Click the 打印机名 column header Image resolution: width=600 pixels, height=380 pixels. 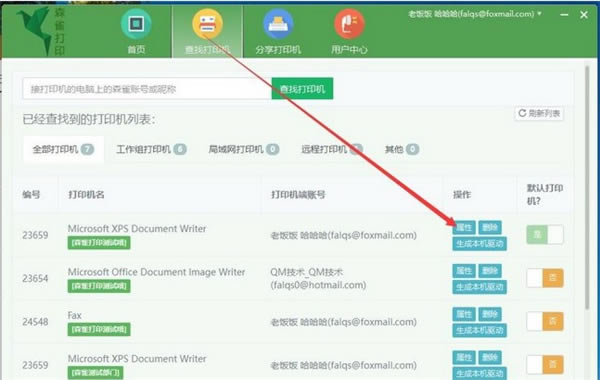[x=86, y=194]
